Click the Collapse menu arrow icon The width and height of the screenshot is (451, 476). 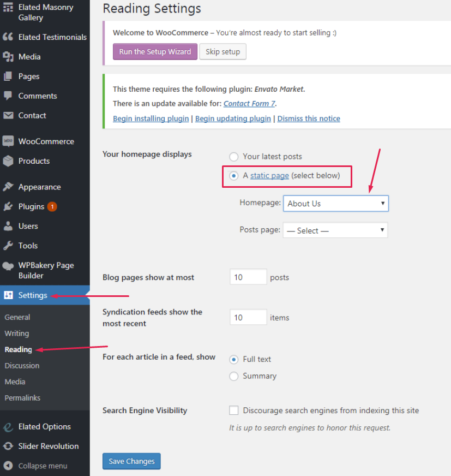tap(8, 466)
